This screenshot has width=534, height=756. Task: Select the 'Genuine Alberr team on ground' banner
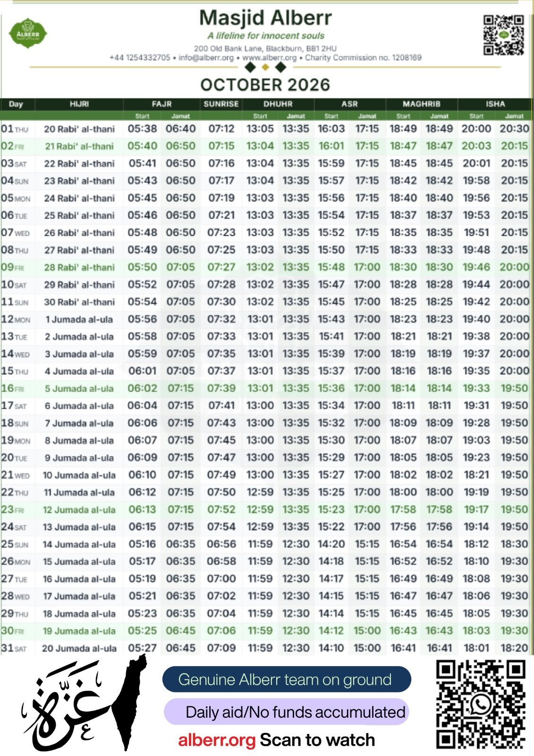(287, 679)
